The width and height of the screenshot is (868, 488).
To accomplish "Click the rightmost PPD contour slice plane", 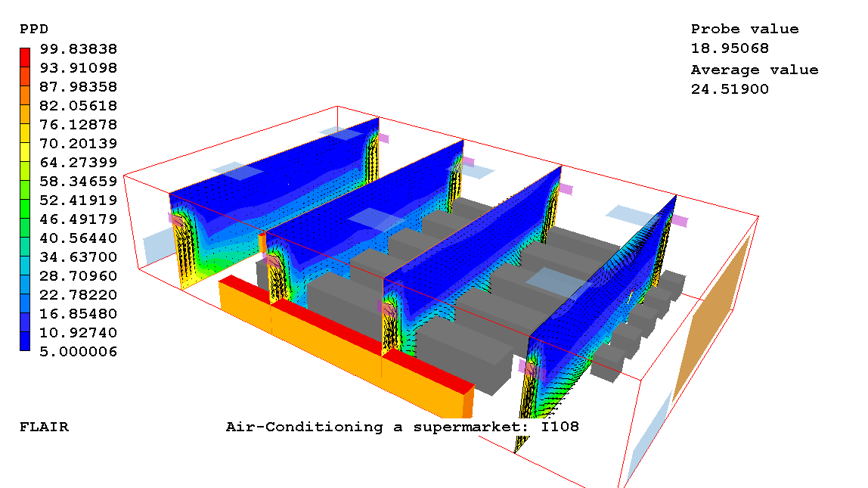I will click(x=605, y=303).
